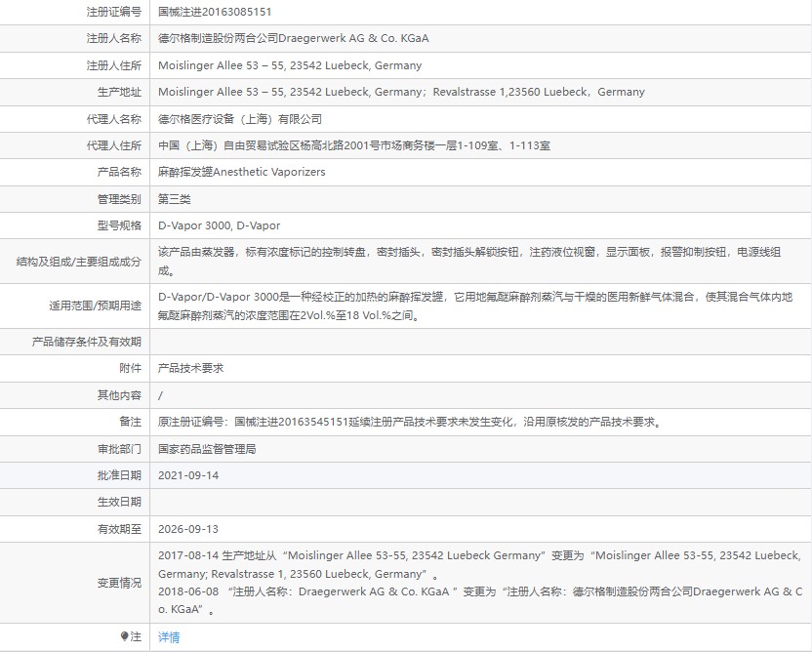812x652 pixels.
Task: Select the "审批部门" row label
Action: click(x=119, y=449)
